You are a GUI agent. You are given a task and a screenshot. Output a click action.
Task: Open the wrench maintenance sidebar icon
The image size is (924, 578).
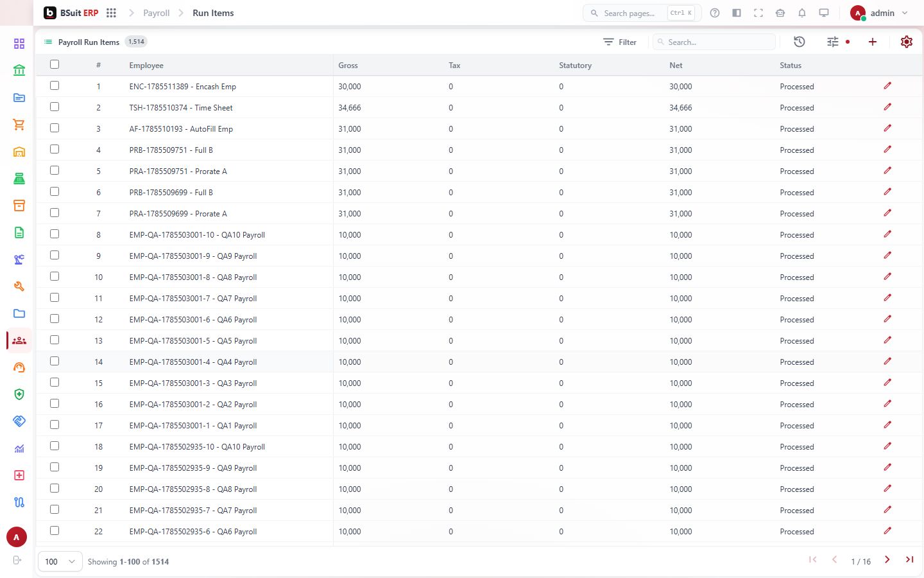click(x=19, y=286)
